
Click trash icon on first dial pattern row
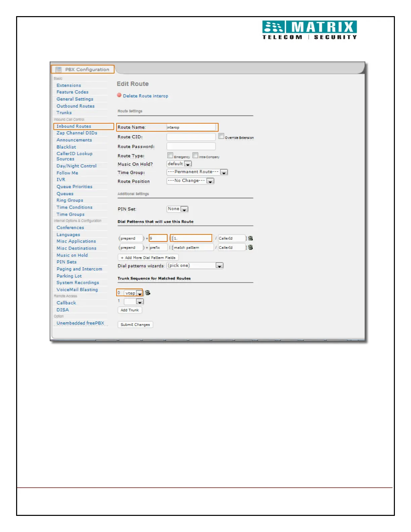tap(250, 238)
